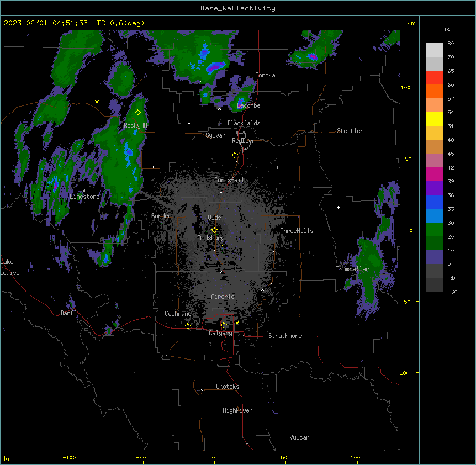The image size is (476, 465).
Task: Pick the green 20–30 dBZ legend swatch
Action: click(434, 230)
